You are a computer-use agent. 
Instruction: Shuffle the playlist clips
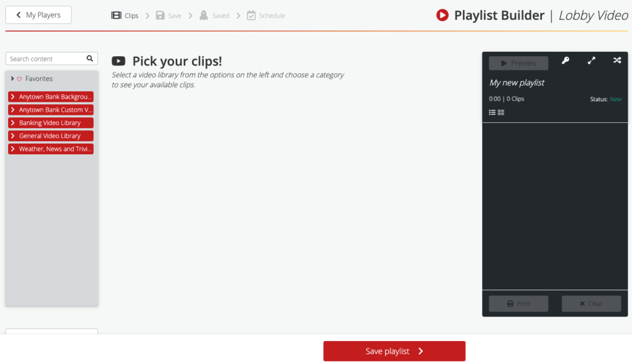[617, 60]
